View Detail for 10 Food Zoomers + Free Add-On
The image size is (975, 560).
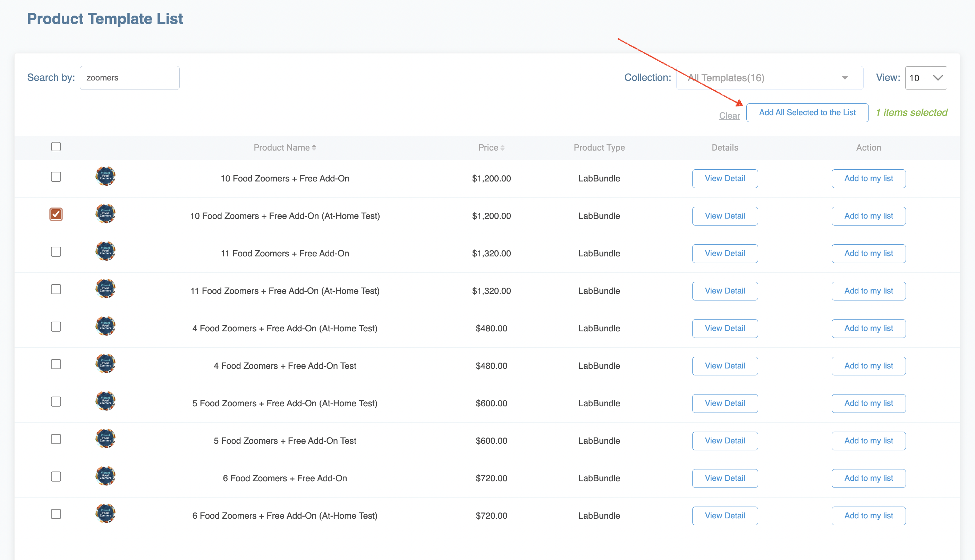point(725,178)
